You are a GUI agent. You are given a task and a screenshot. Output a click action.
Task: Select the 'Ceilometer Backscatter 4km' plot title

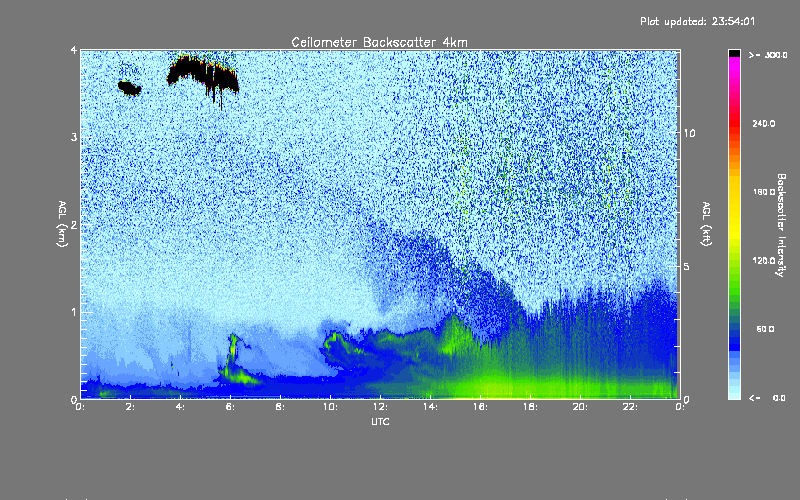379,42
